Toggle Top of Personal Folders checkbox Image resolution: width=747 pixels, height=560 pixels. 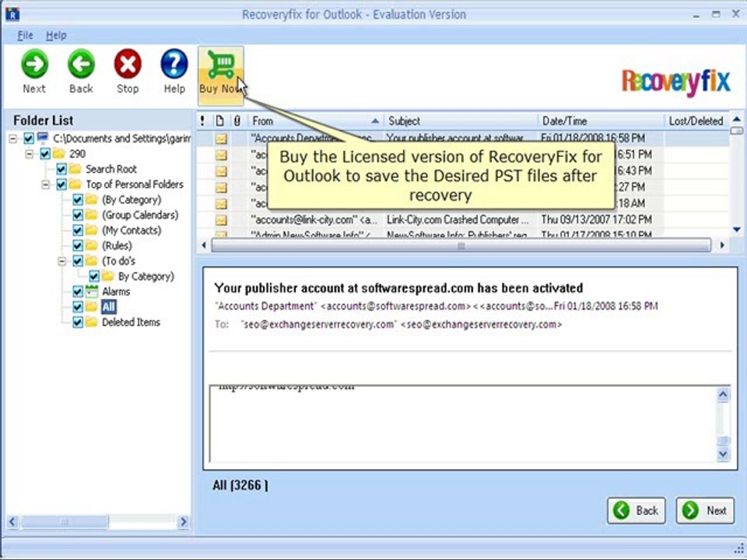coord(61,184)
